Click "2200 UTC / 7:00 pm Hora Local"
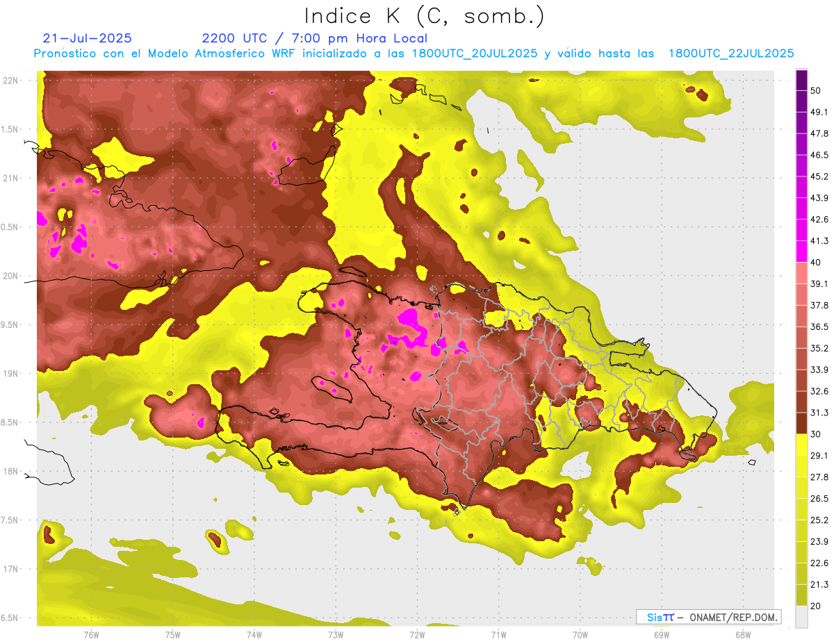The image size is (834, 644). [x=315, y=39]
